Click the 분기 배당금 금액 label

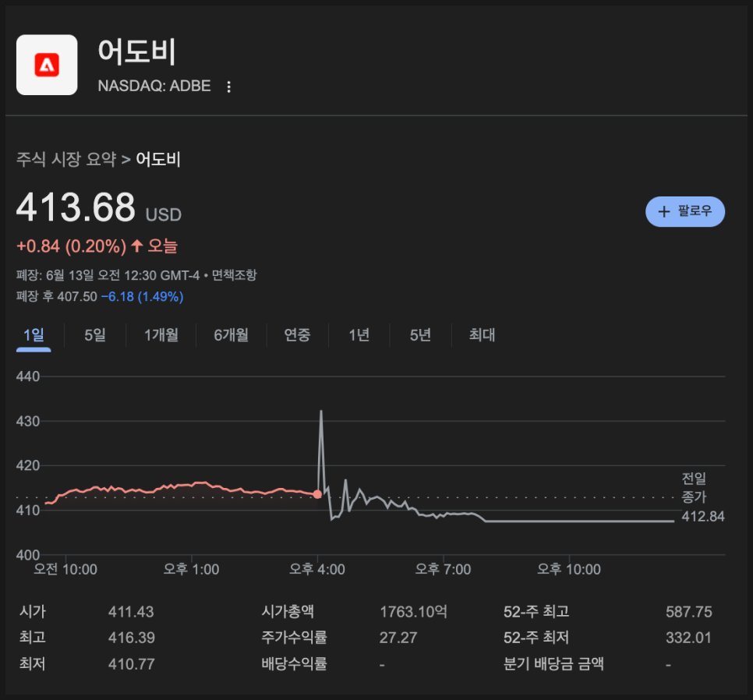(553, 664)
